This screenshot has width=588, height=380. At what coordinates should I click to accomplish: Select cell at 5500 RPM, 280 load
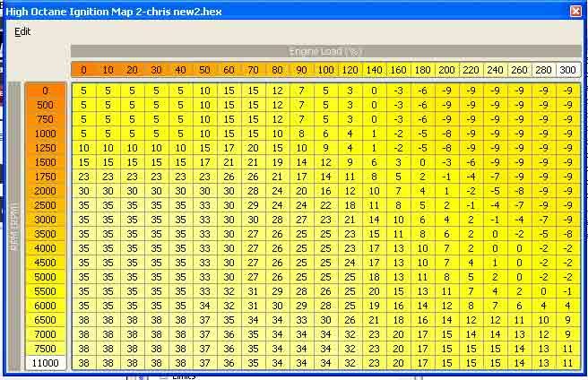[543, 291]
